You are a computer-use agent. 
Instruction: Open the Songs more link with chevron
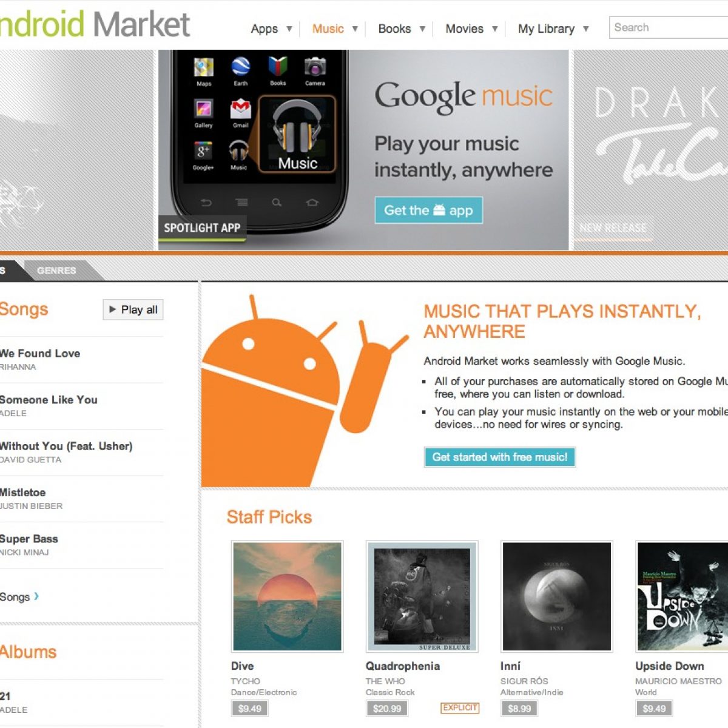pos(19,597)
